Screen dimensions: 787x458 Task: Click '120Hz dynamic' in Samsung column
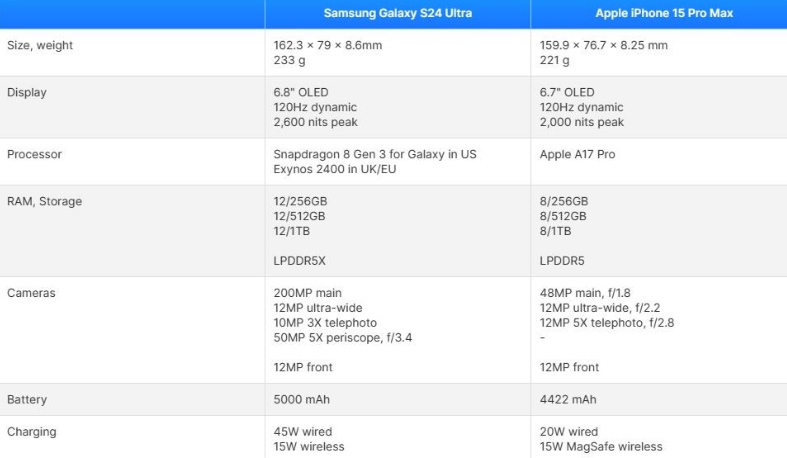(315, 107)
